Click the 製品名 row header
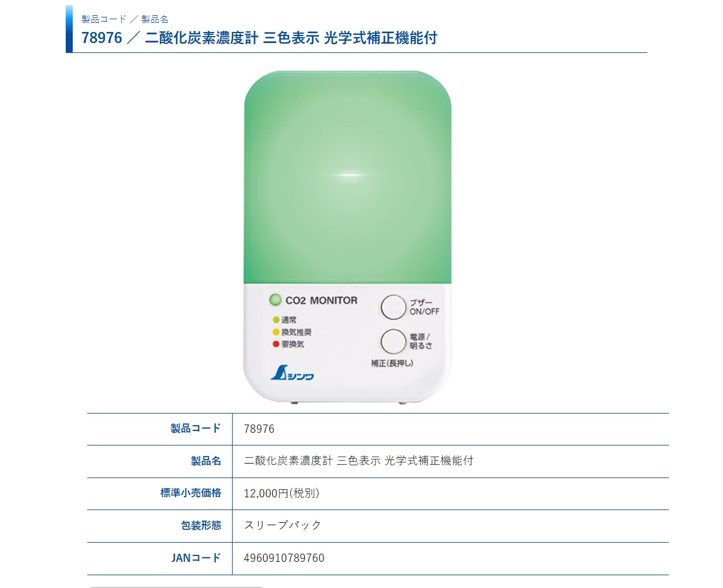The height and width of the screenshot is (588, 723). click(206, 461)
